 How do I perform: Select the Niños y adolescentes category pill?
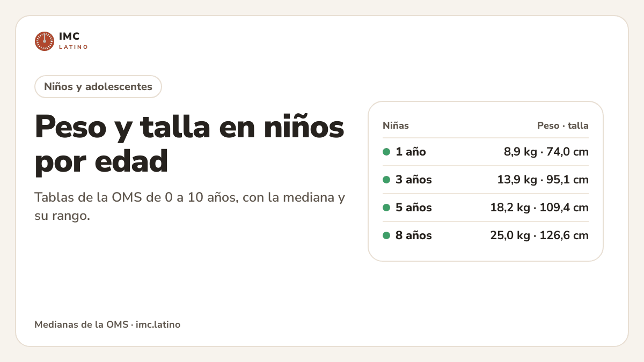[x=98, y=86]
